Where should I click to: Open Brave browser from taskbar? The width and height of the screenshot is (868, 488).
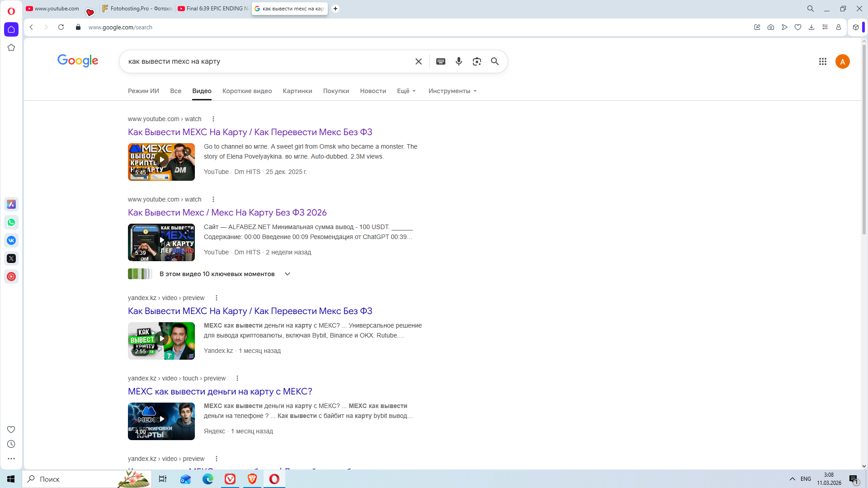tap(252, 479)
